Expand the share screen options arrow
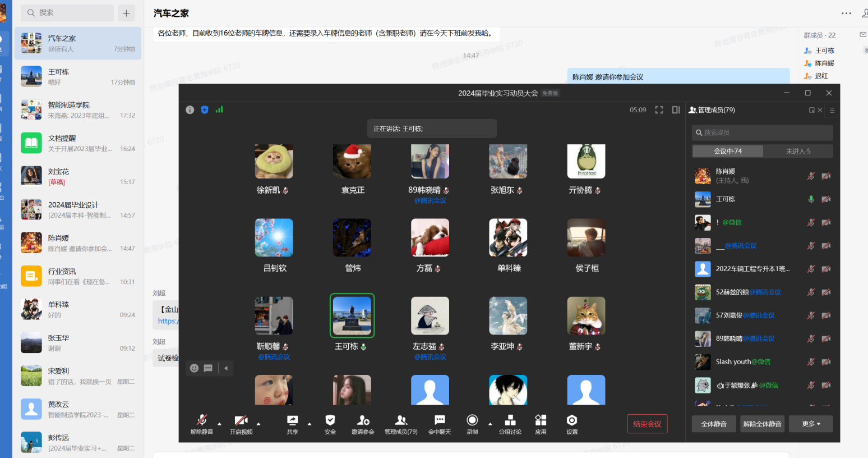 310,424
